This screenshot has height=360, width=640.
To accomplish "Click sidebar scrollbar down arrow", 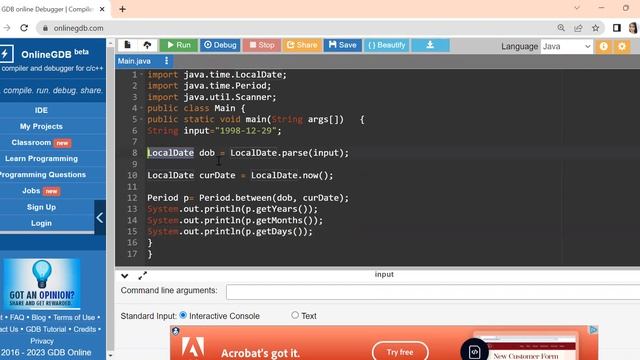I will [110, 356].
